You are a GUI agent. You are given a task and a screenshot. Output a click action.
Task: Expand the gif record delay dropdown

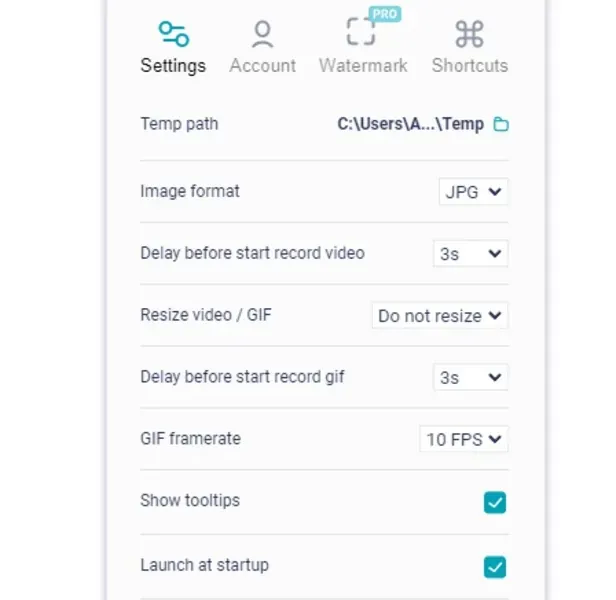[470, 378]
